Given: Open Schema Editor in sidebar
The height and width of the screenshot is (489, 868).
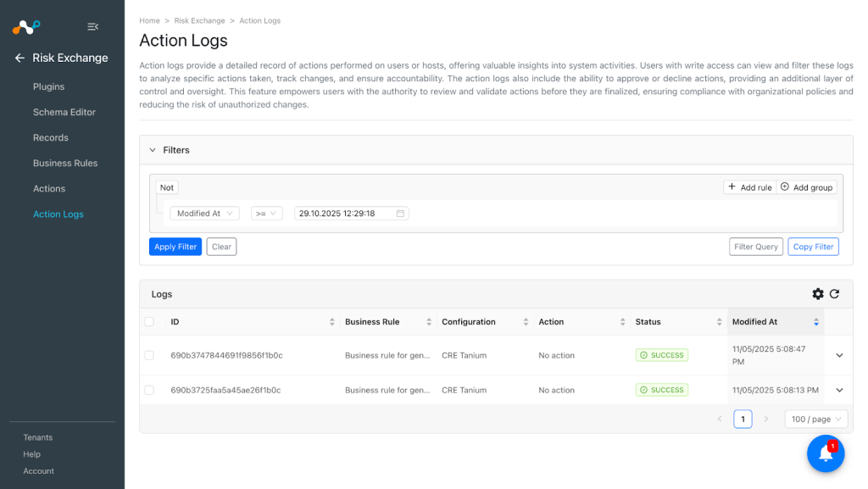Looking at the screenshot, I should pyautogui.click(x=64, y=113).
